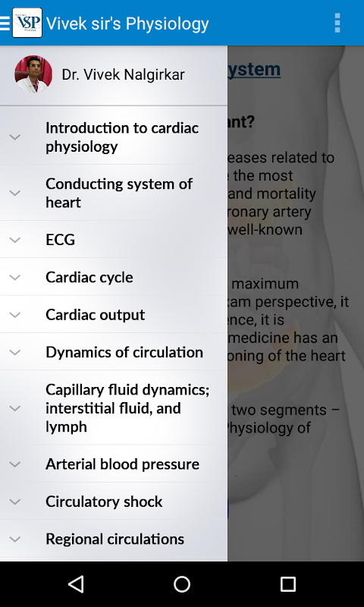The height and width of the screenshot is (607, 364).
Task: Tap the VSP app logo
Action: (27, 23)
